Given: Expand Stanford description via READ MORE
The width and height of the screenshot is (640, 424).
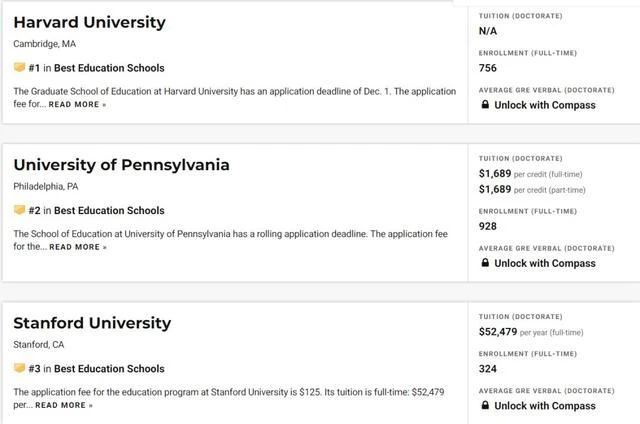Looking at the screenshot, I should [64, 405].
